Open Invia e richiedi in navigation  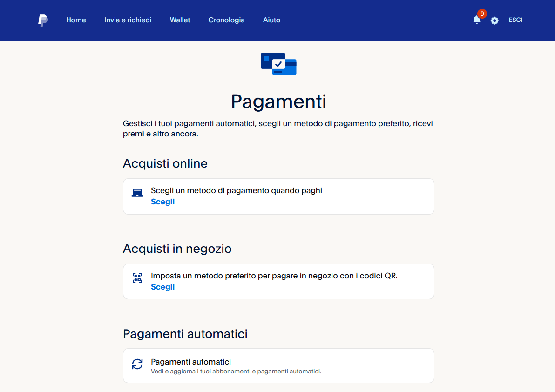[128, 20]
